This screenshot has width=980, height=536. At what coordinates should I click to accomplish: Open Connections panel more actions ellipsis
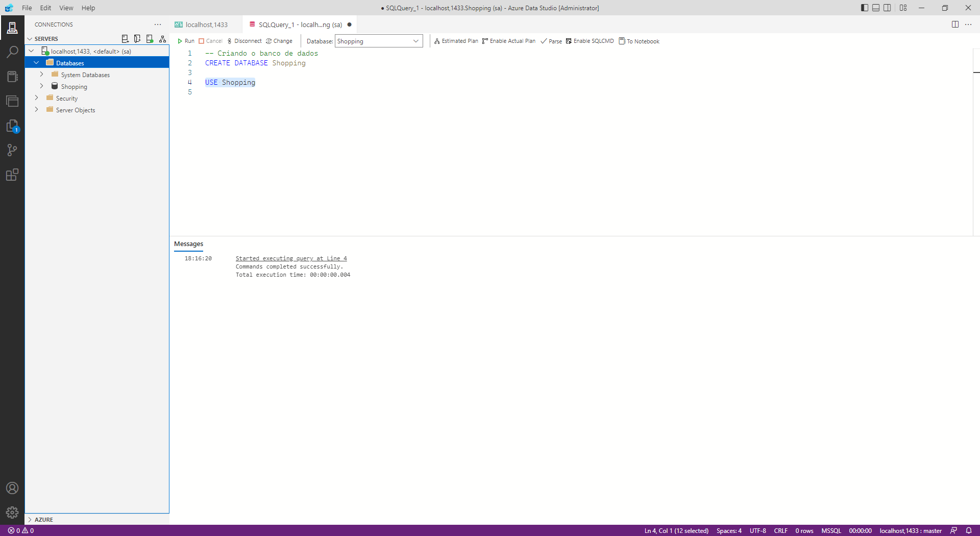point(158,25)
